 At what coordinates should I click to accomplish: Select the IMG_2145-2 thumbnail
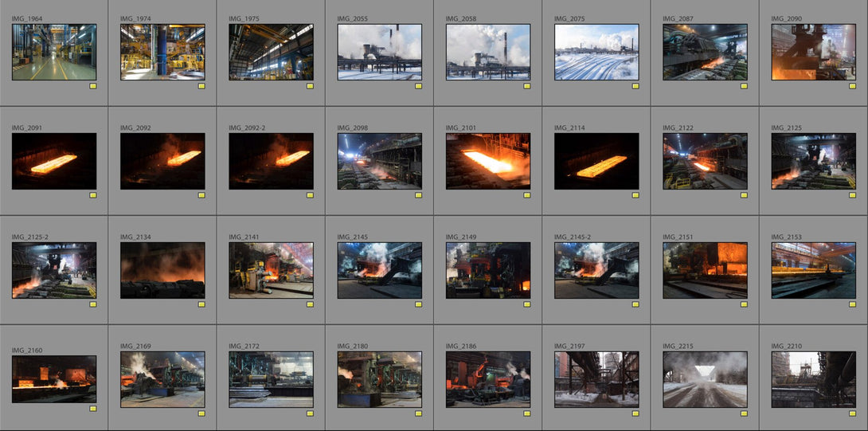pos(596,270)
